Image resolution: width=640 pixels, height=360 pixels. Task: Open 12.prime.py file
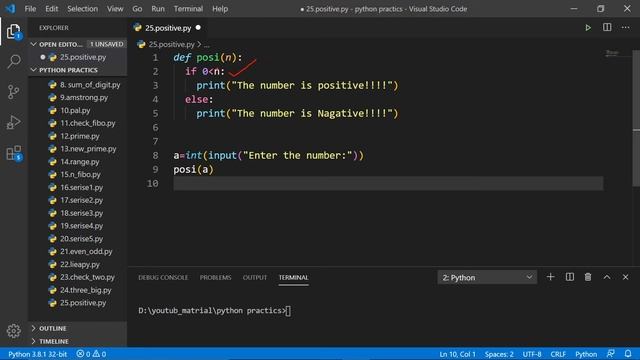click(80, 136)
